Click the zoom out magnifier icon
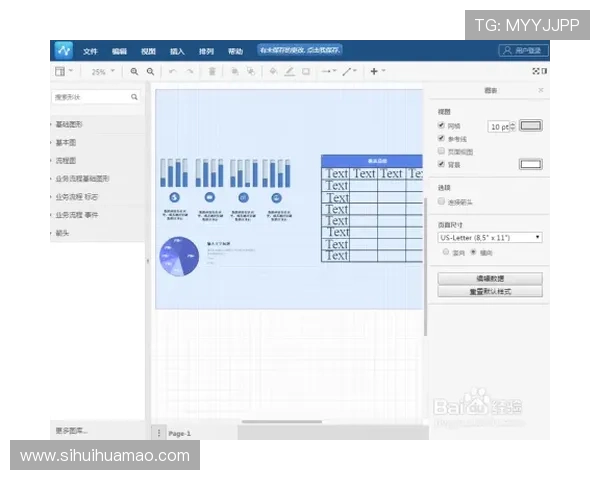Image resolution: width=600 pixels, height=480 pixels. [151, 72]
